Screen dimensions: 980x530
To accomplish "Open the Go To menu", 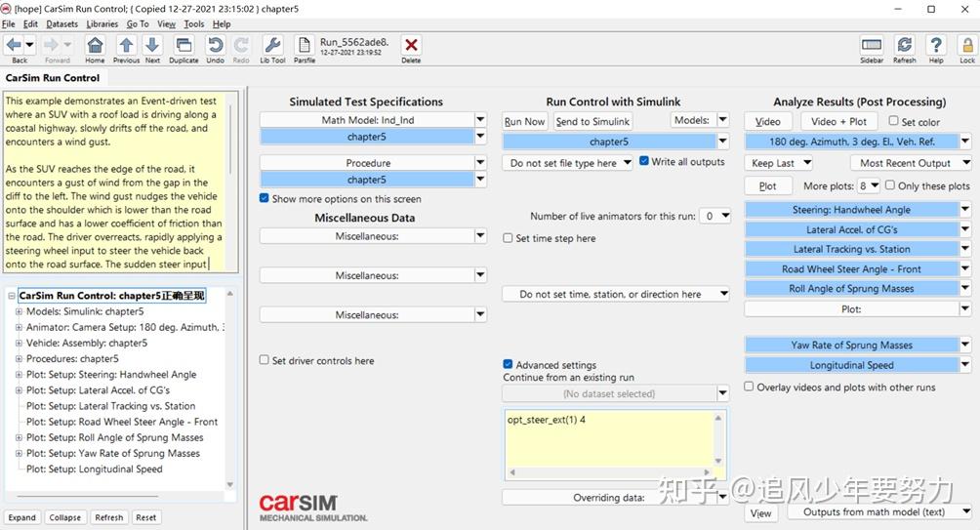I will coord(138,23).
